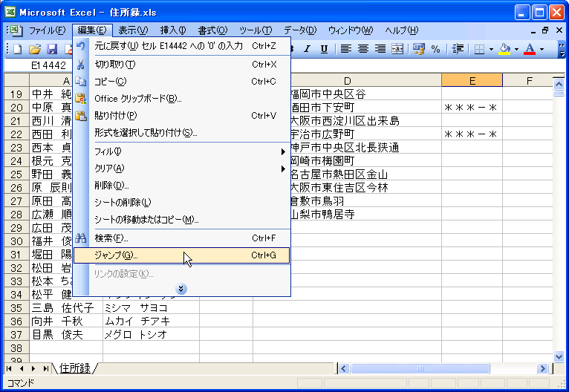Click the New document toolbar icon
The width and height of the screenshot is (569, 392).
coord(17,49)
